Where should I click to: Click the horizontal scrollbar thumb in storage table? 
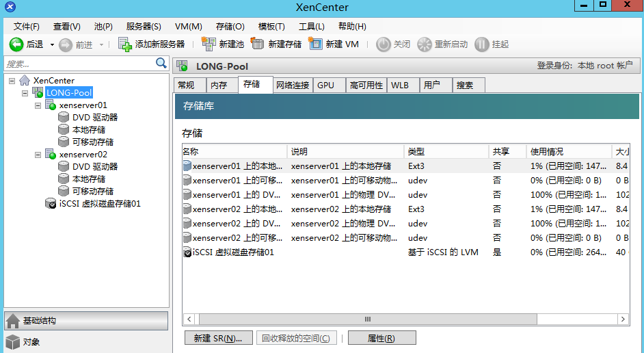pyautogui.click(x=368, y=319)
